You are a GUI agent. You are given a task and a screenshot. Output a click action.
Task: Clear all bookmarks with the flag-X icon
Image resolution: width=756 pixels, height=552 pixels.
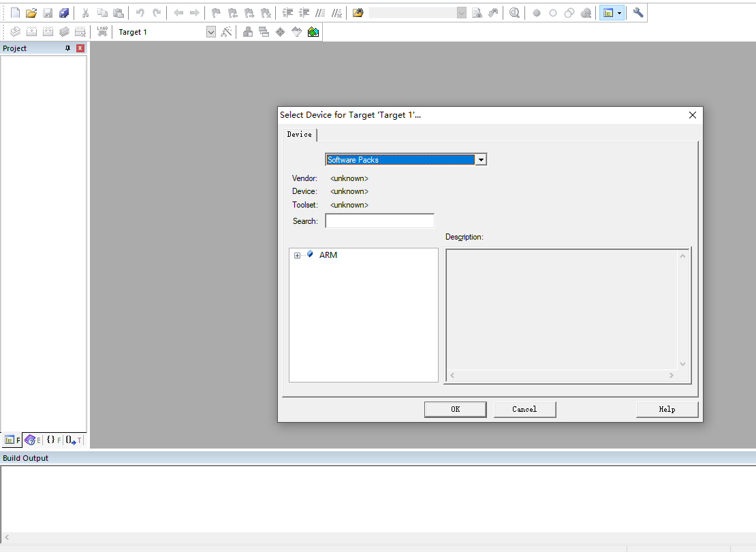click(x=266, y=13)
